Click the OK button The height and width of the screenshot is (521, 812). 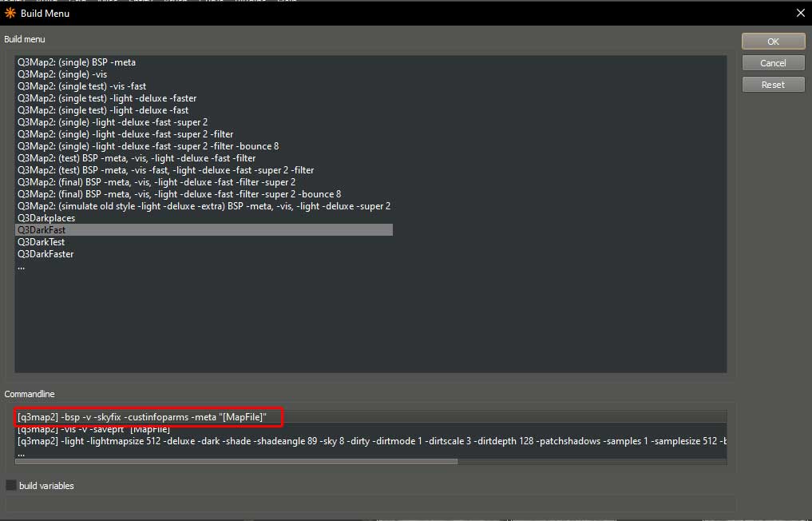[773, 42]
